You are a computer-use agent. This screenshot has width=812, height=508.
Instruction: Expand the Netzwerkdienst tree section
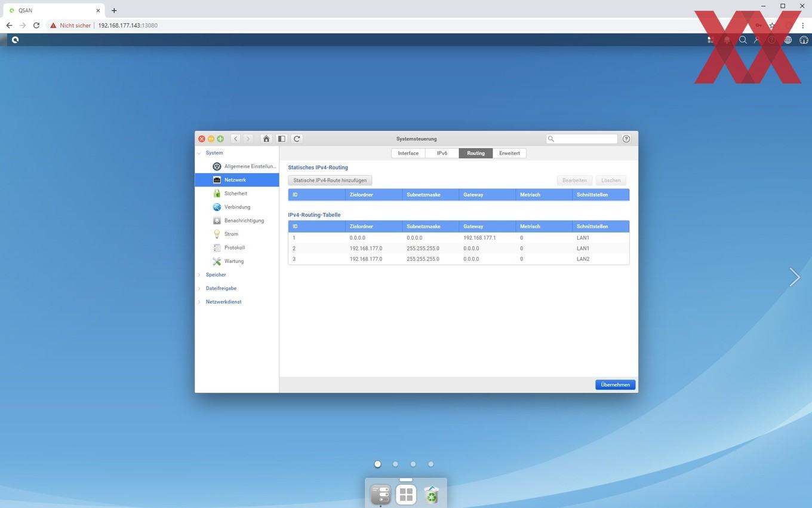point(199,302)
